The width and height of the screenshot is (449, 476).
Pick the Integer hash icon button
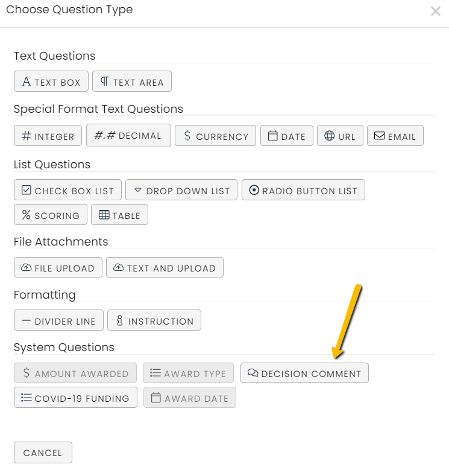point(48,135)
